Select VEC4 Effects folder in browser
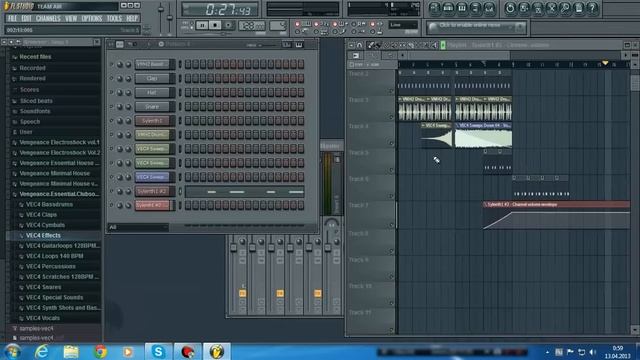This screenshot has width=640, height=360. [43, 236]
